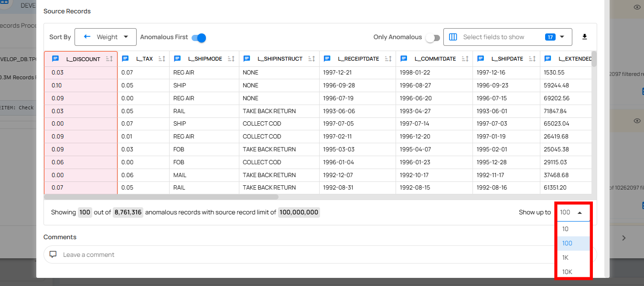Viewport: 644px width, 286px height.
Task: Select 100 in the Show up to list
Action: click(x=574, y=243)
